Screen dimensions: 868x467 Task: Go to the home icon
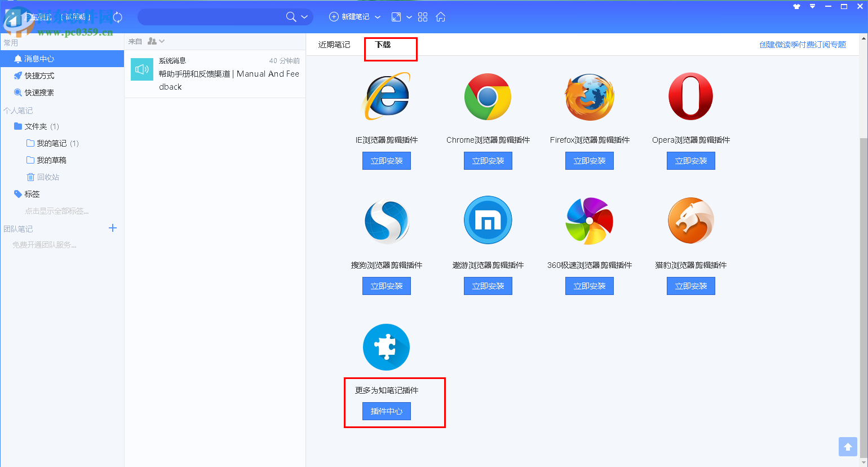click(x=441, y=17)
